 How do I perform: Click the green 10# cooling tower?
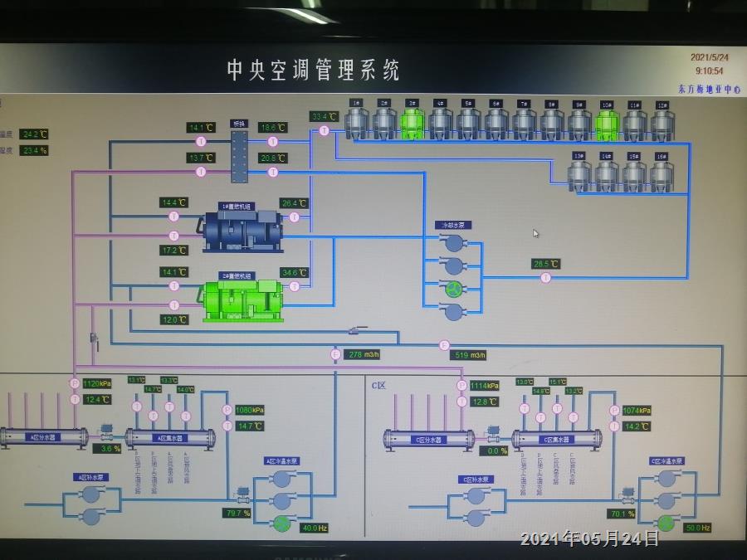(607, 124)
